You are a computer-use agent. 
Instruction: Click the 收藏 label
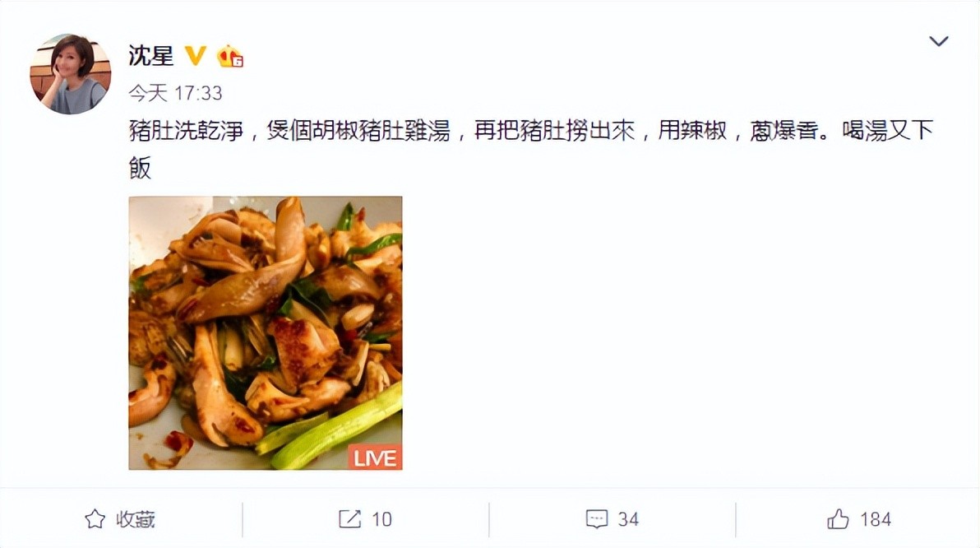click(135, 519)
